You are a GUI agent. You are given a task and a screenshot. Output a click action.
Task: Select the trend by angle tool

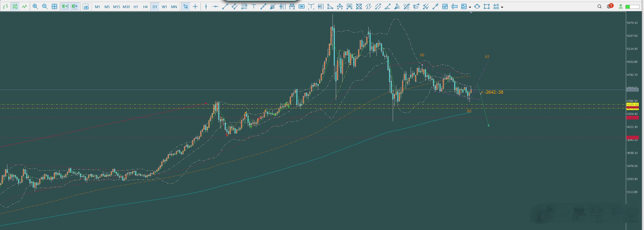tap(387, 7)
